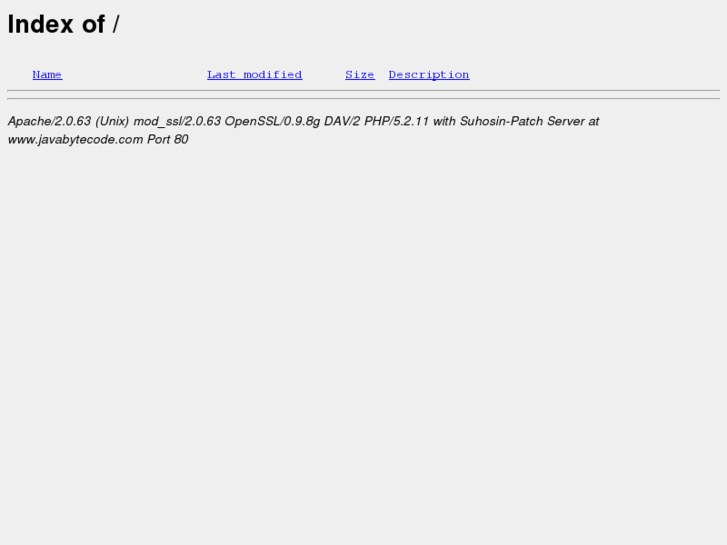Click the Size column header link
This screenshot has width=727, height=545.
(x=360, y=75)
